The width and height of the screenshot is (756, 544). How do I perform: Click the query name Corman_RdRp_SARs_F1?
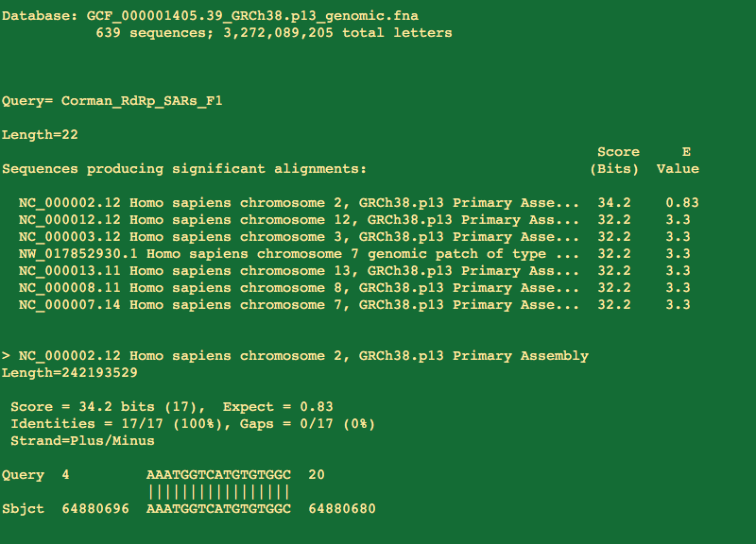point(142,101)
